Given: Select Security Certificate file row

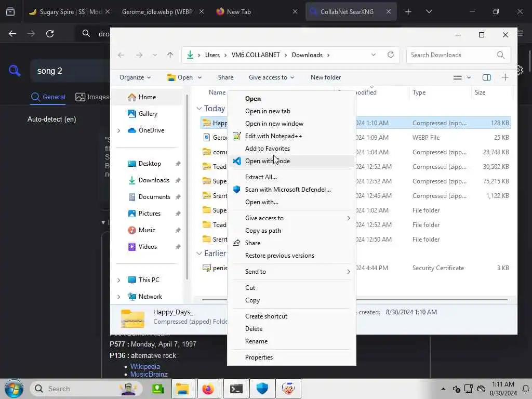Looking at the screenshot, I should pyautogui.click(x=355, y=268).
